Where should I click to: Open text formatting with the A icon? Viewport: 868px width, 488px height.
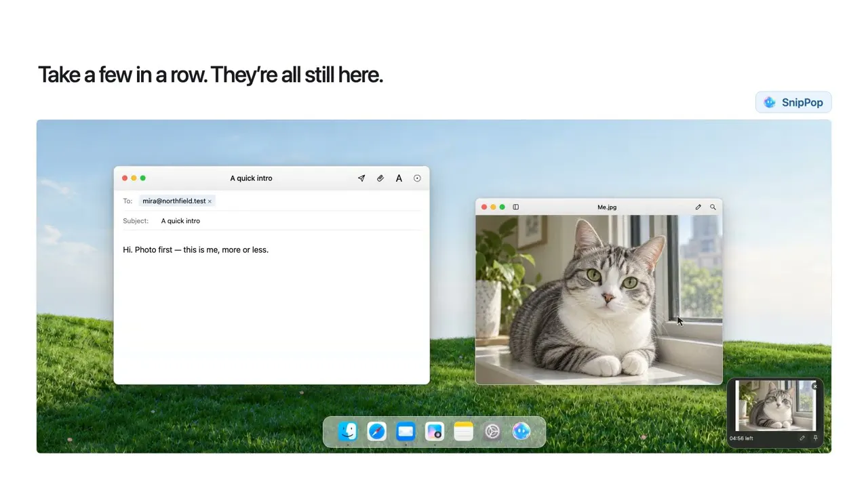click(399, 178)
